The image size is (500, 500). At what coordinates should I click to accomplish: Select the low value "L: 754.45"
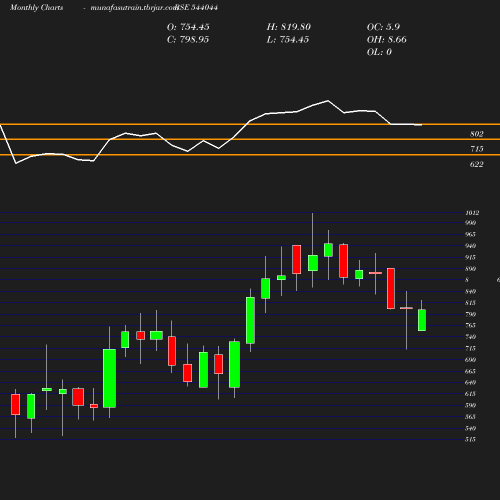(x=288, y=40)
